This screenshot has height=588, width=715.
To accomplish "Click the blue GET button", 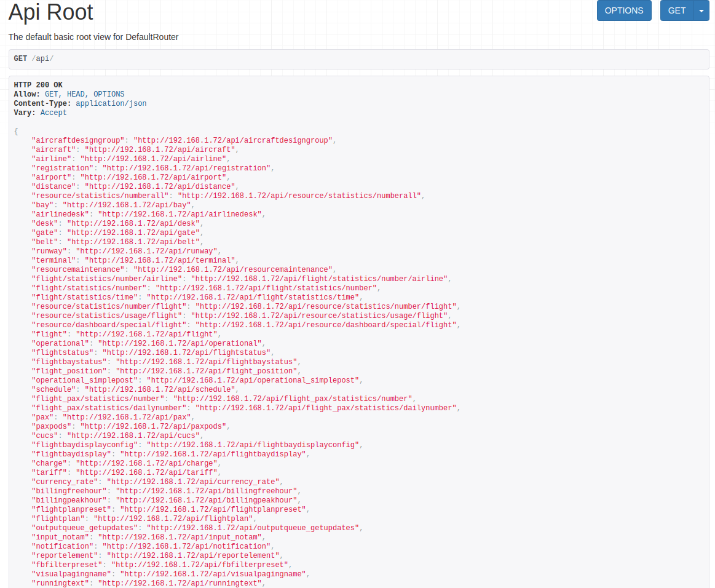I will [x=676, y=10].
